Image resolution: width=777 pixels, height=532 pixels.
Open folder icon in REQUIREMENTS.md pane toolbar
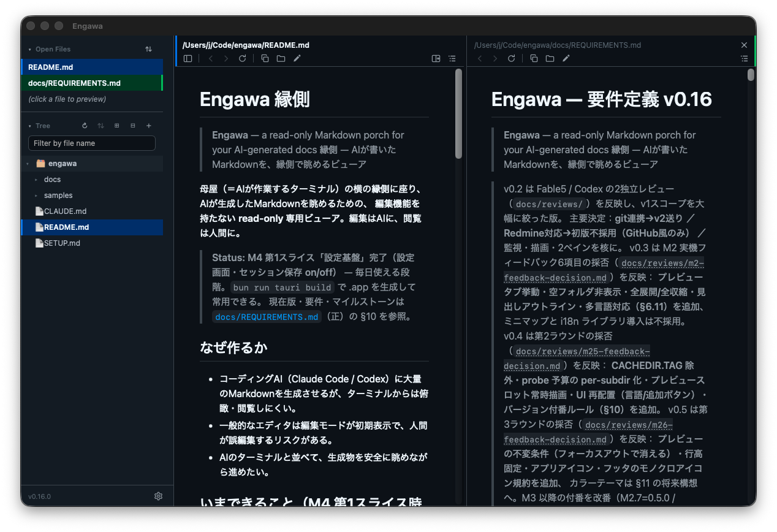pyautogui.click(x=550, y=59)
